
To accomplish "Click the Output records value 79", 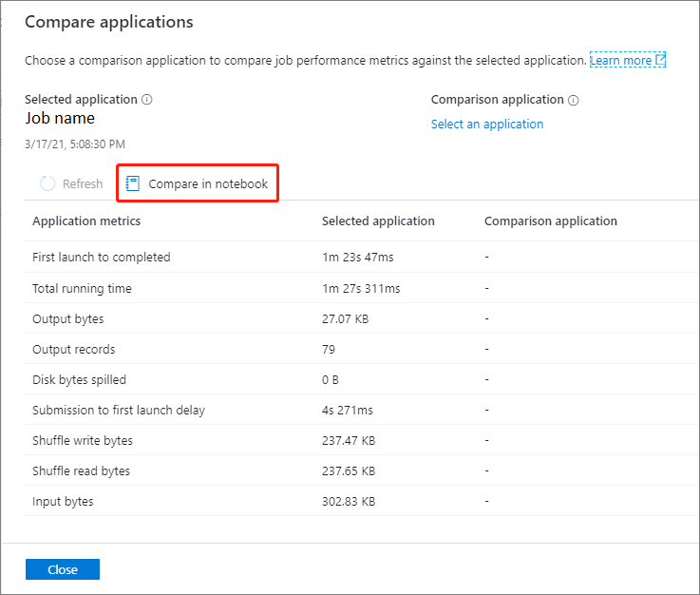I will (329, 349).
